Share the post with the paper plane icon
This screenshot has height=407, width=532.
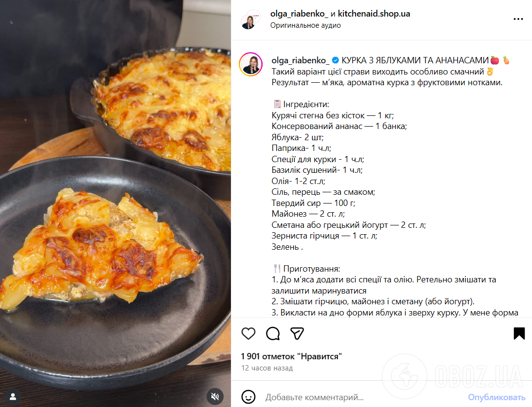(x=297, y=333)
